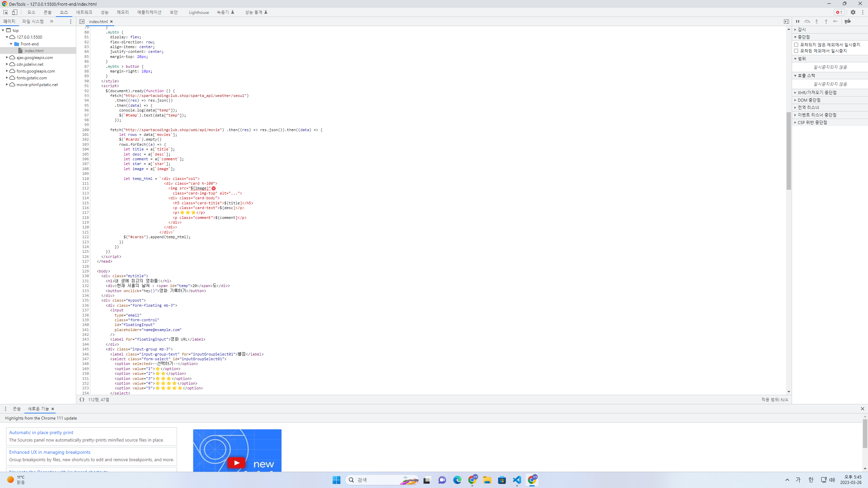The height and width of the screenshot is (488, 868).
Task: Open the Lighthouse tab
Action: point(199,12)
